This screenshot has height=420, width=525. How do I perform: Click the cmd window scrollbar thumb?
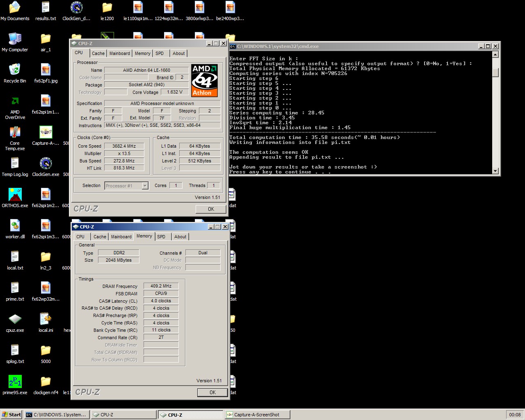coord(495,72)
